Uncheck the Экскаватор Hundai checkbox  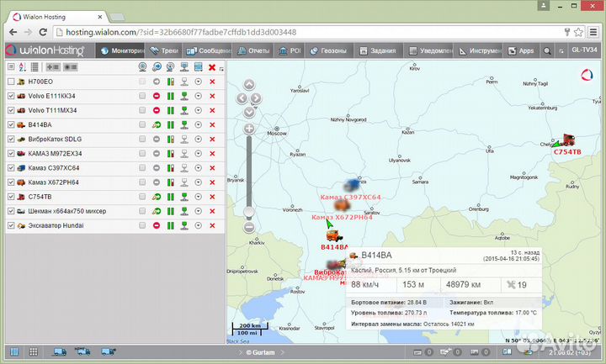point(11,224)
